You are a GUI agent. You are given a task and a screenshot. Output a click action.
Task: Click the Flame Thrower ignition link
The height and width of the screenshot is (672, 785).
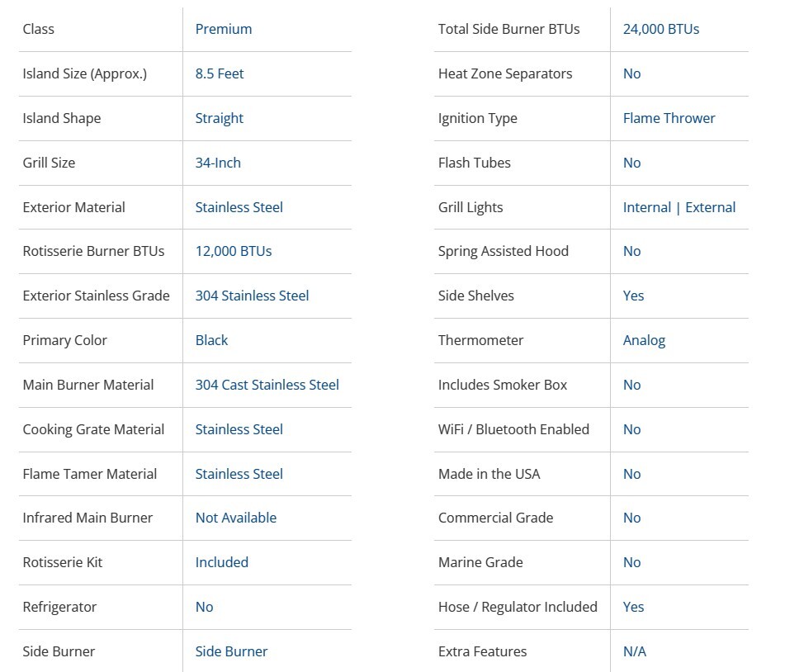(669, 118)
